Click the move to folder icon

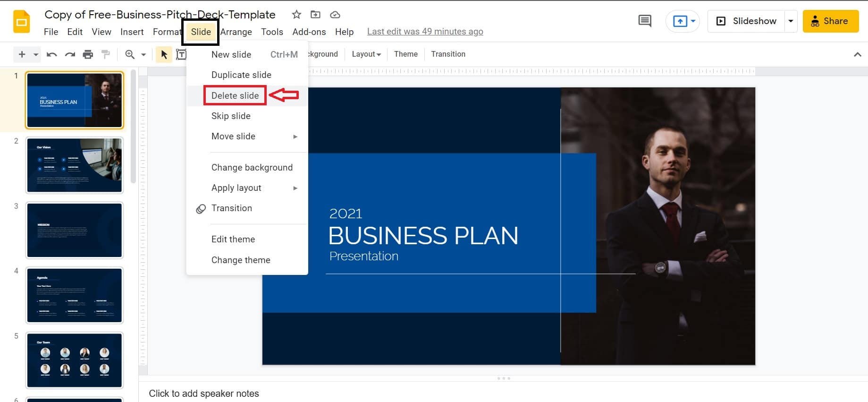pos(315,15)
